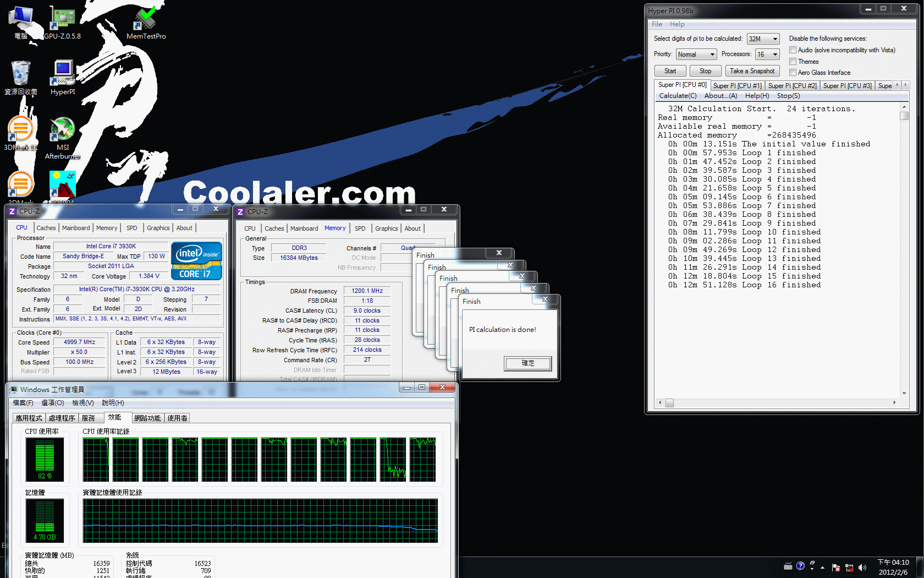Click the Super PI horizontal scrollbar right arrow
The width and height of the screenshot is (924, 578).
click(894, 403)
